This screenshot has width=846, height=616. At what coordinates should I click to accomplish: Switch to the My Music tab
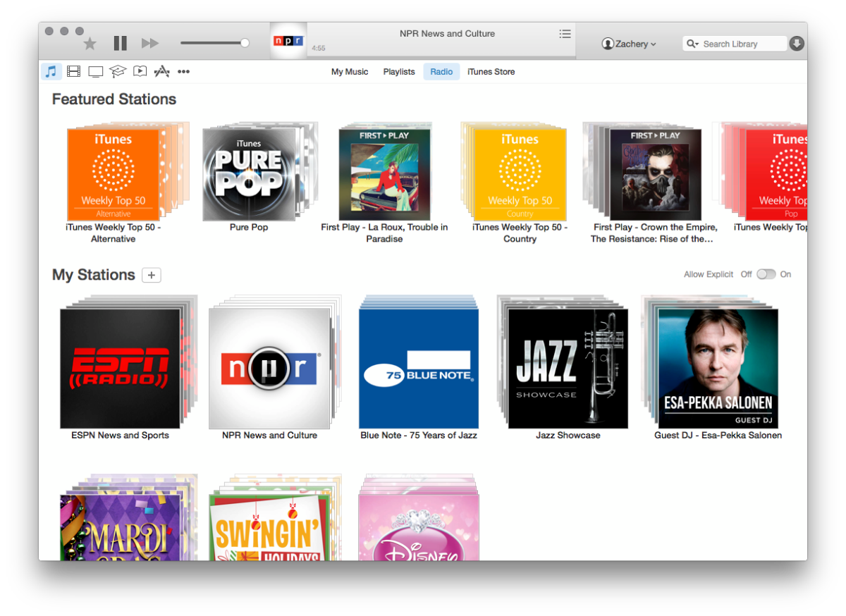350,72
